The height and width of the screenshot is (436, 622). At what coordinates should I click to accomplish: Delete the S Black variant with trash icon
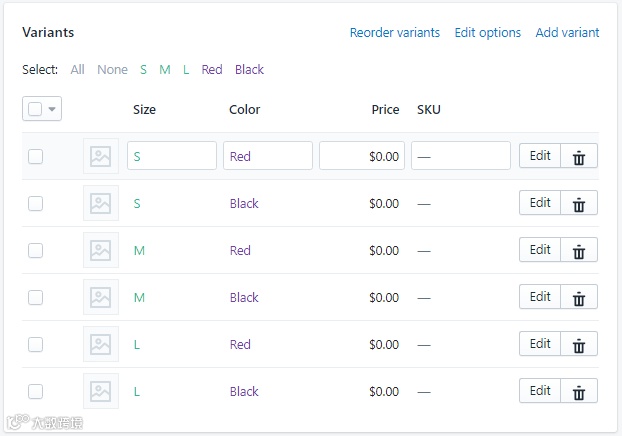[578, 203]
